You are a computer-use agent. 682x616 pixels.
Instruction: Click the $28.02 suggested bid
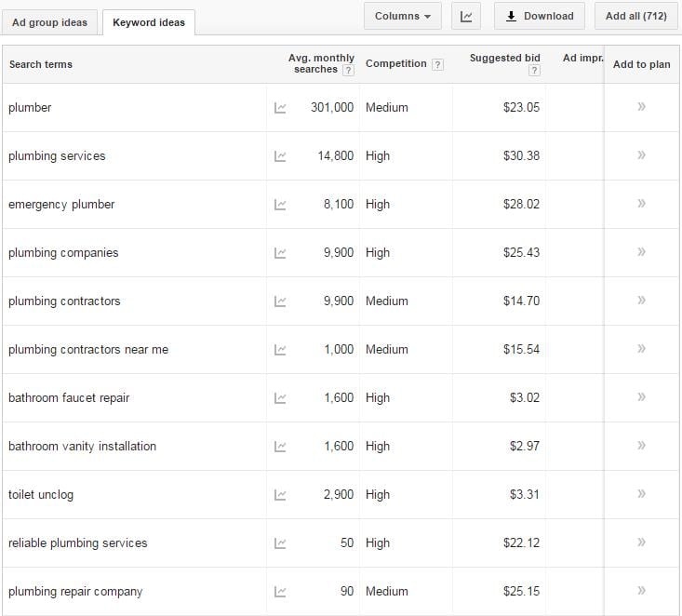[x=521, y=204]
